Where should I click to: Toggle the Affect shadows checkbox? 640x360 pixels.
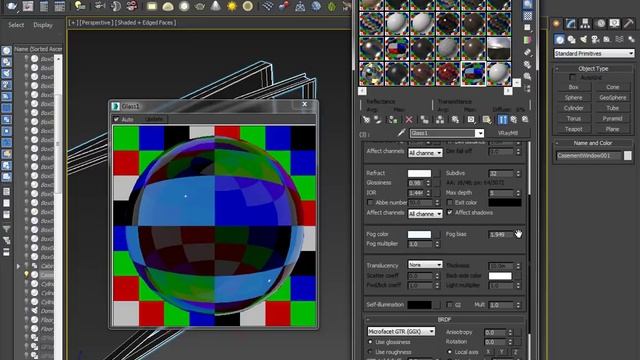click(450, 212)
